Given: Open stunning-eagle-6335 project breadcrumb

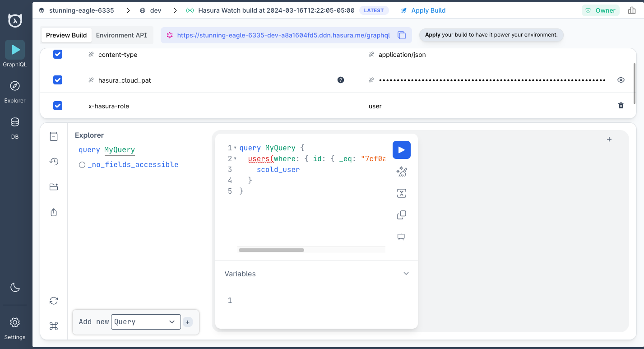Looking at the screenshot, I should tap(76, 10).
